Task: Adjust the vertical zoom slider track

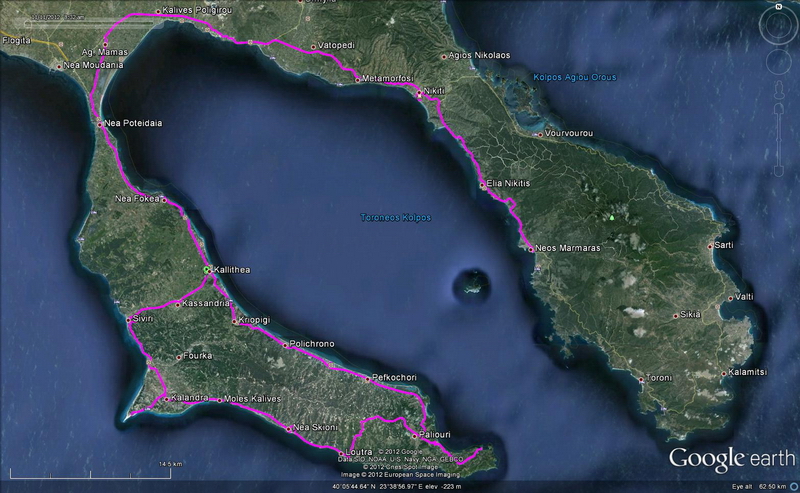Action: point(779,141)
